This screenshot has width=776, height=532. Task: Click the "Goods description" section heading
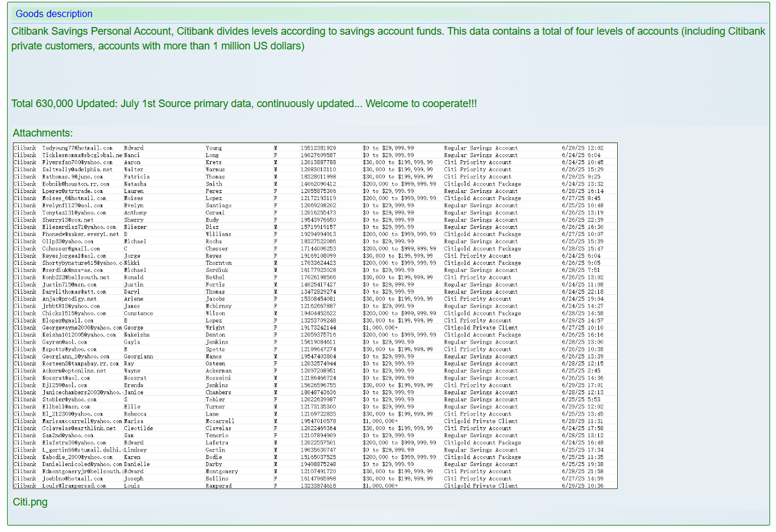click(x=54, y=14)
